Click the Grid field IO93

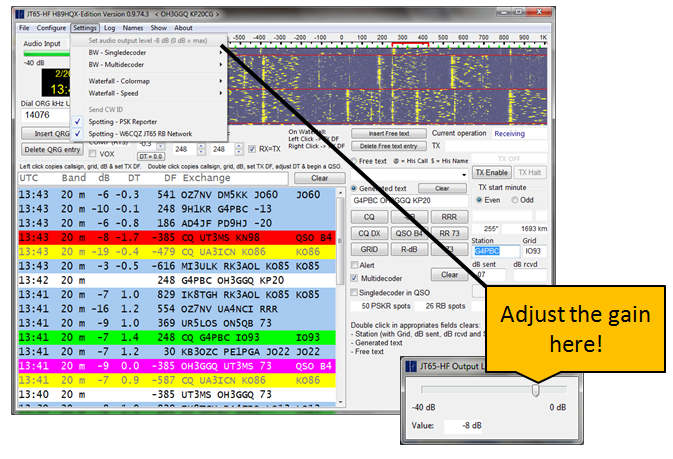click(534, 251)
